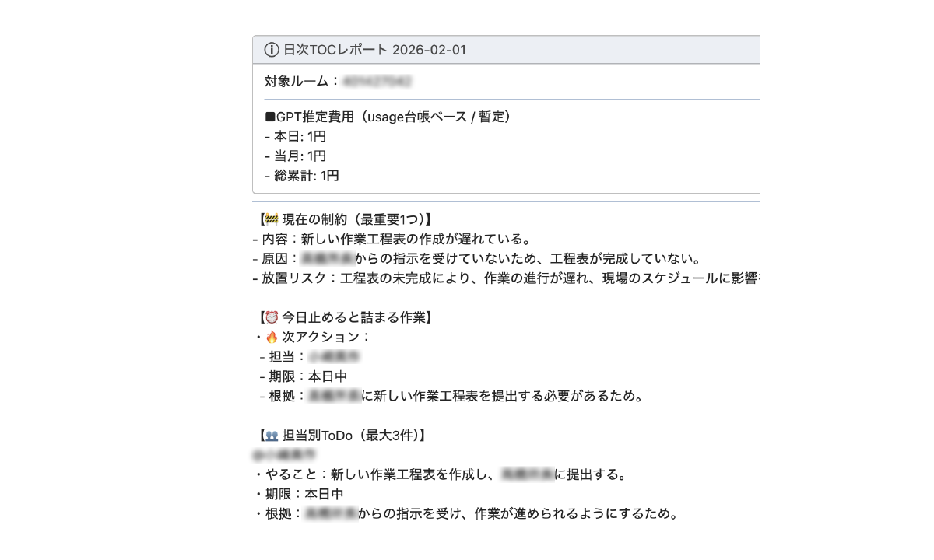The image size is (934, 560).
Task: Click the blurred name in the 原因 line
Action: [x=328, y=259]
